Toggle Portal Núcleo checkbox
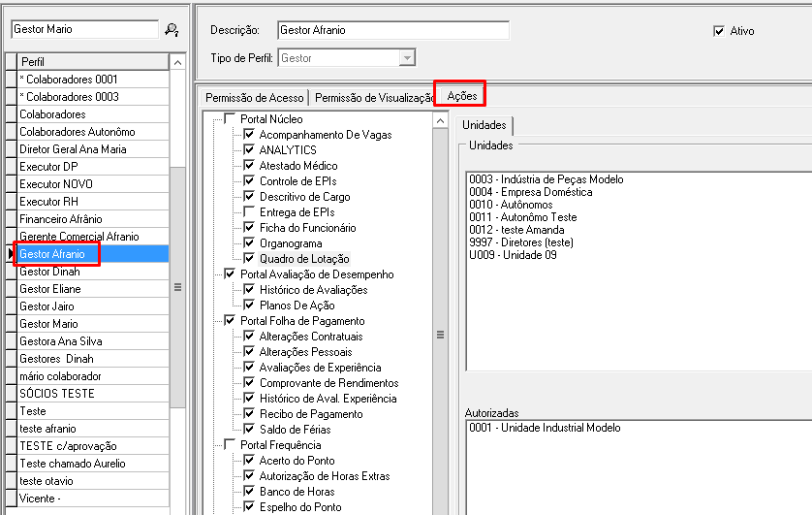The width and height of the screenshot is (812, 515). [x=230, y=119]
